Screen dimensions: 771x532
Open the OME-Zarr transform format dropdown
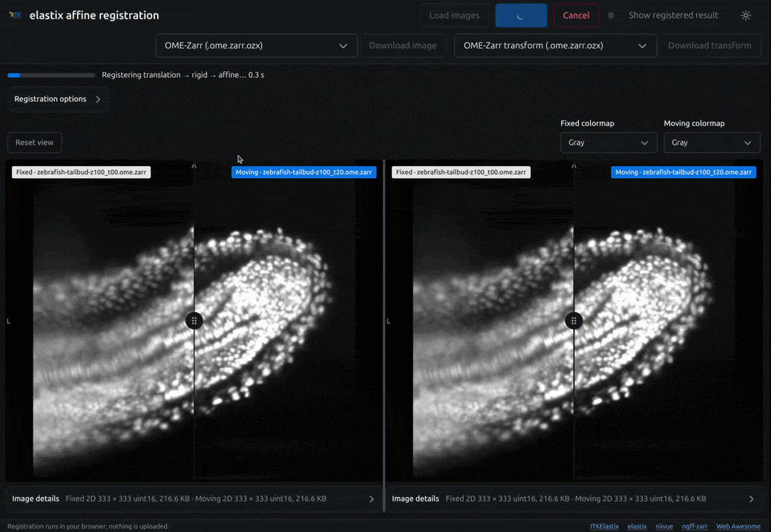click(x=555, y=45)
